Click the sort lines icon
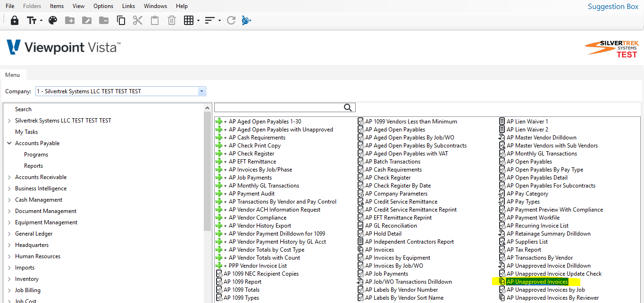Screen dimensions: 644x303 [x=210, y=20]
